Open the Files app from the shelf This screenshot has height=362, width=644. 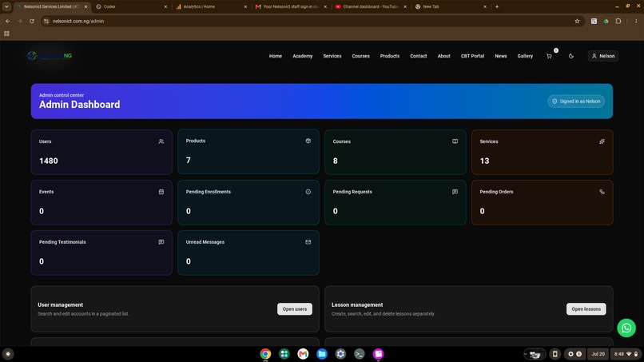(322, 354)
